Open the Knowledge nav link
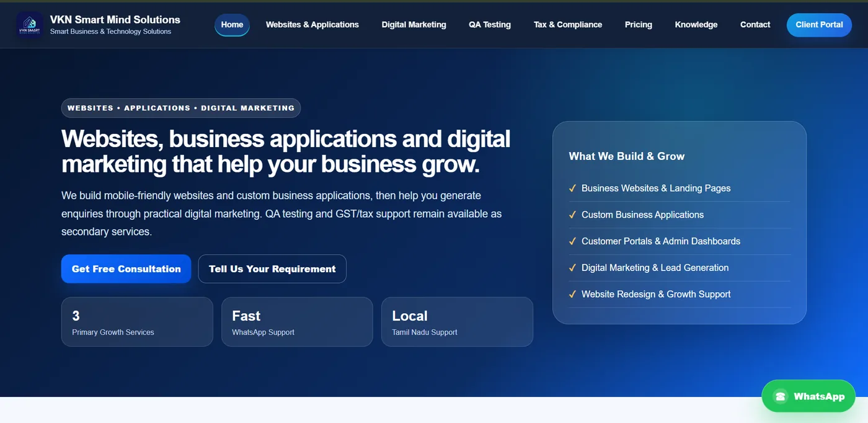This screenshot has height=423, width=868. pyautogui.click(x=696, y=25)
